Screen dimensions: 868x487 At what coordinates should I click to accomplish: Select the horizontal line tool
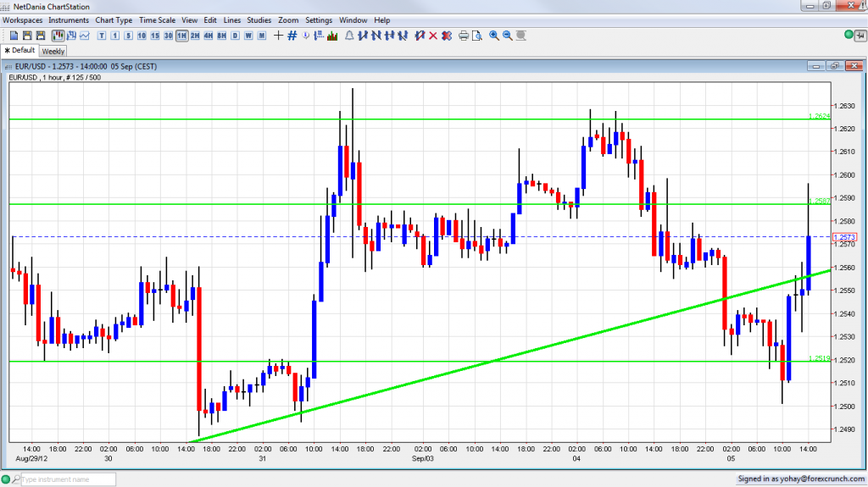coord(390,36)
